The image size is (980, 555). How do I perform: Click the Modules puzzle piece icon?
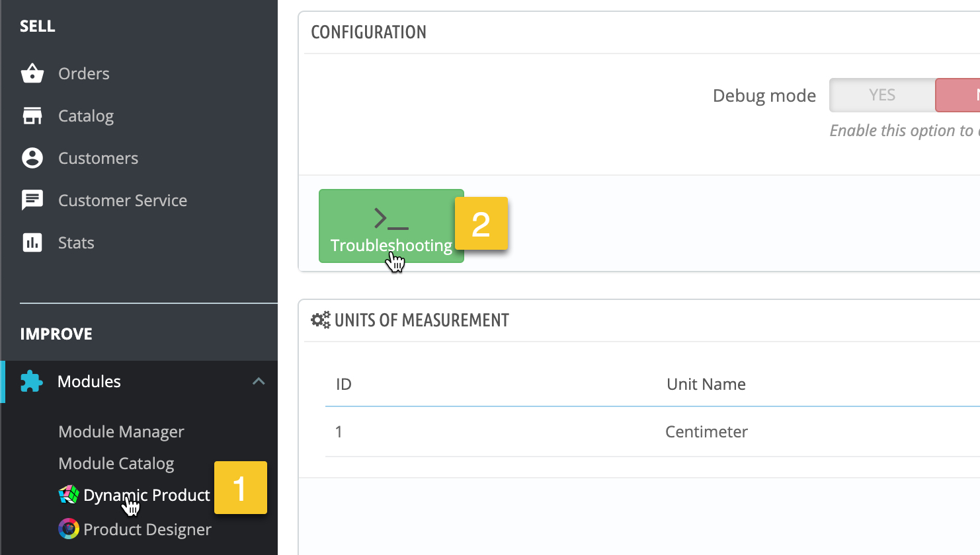pyautogui.click(x=31, y=382)
